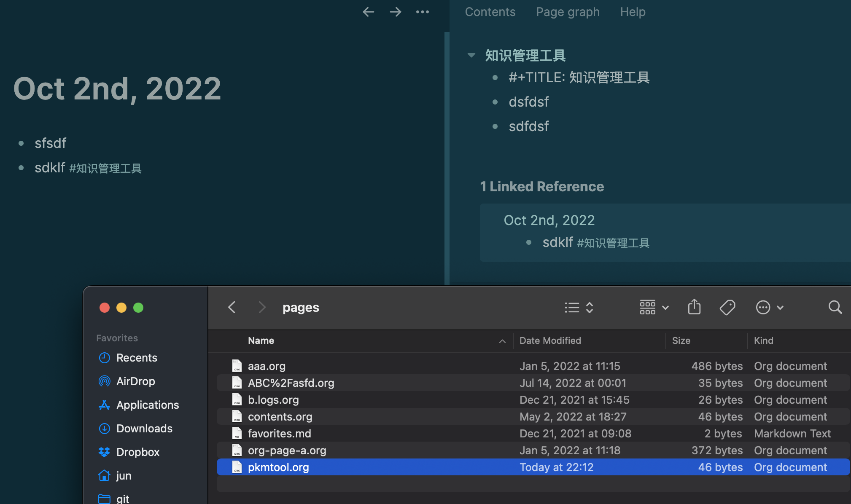This screenshot has height=504, width=851.
Task: Select AirDrop in the Finder sidebar
Action: tap(135, 381)
